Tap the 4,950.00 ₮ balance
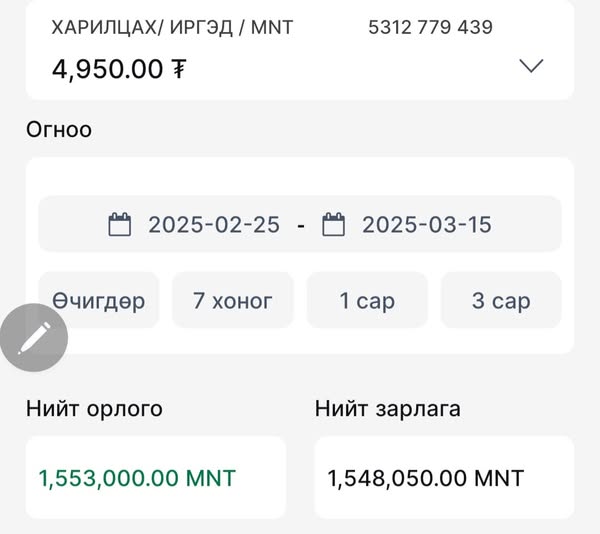This screenshot has width=600, height=534. pyautogui.click(x=119, y=69)
